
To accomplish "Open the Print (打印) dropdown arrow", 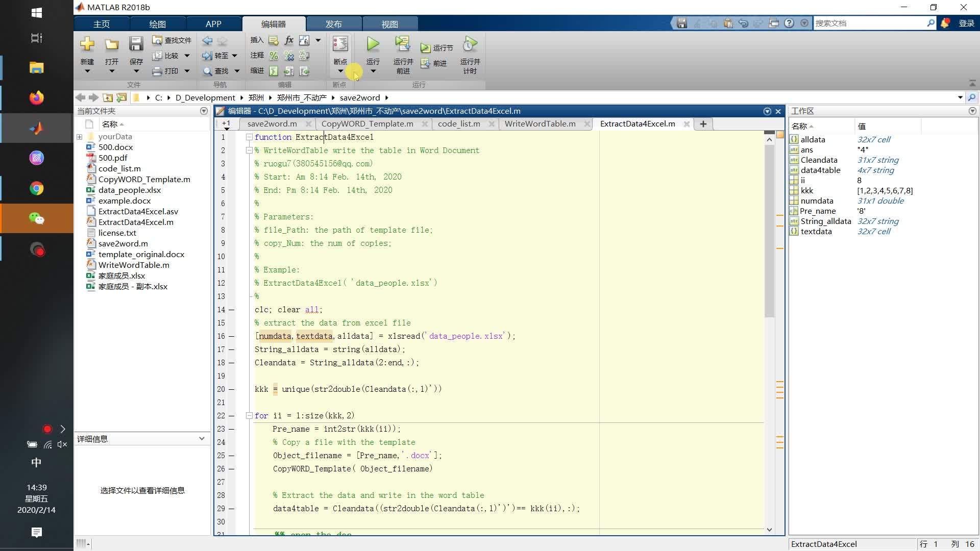I will pyautogui.click(x=187, y=71).
